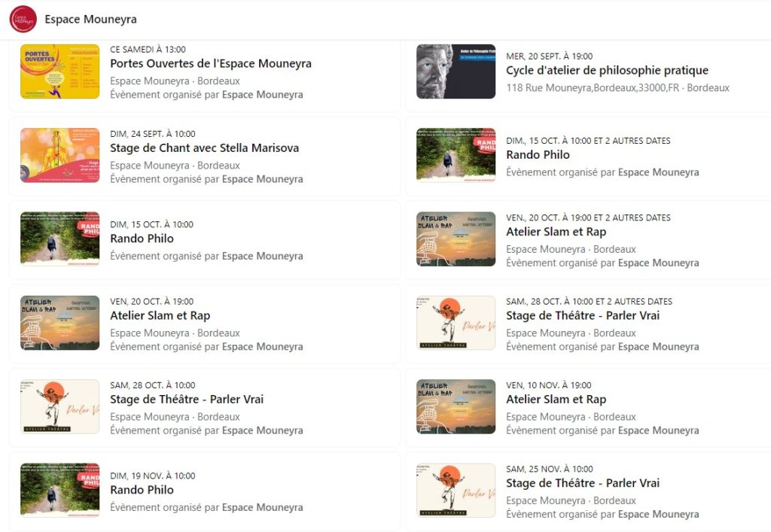Click the red Espace Mouneyra logo icon

(x=23, y=19)
